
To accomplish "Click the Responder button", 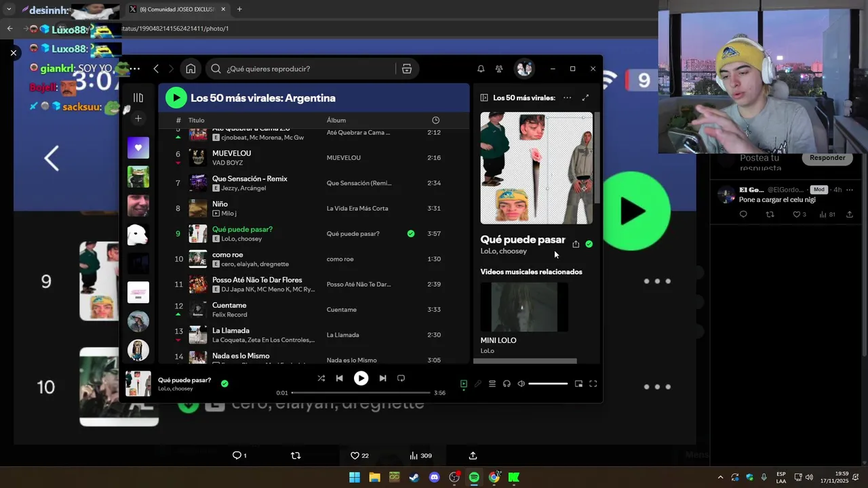I will coord(827,158).
